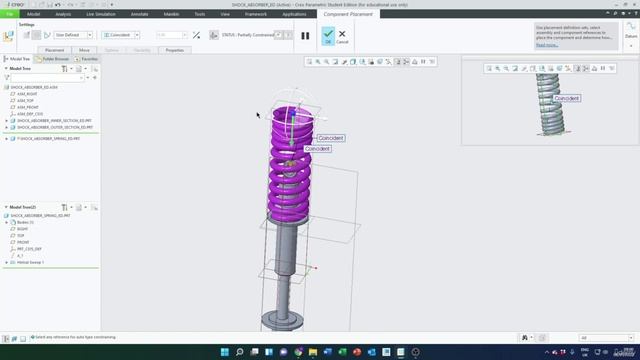Select the ASM_TOP datum plane
Image resolution: width=640 pixels, height=360 pixels.
tap(25, 100)
